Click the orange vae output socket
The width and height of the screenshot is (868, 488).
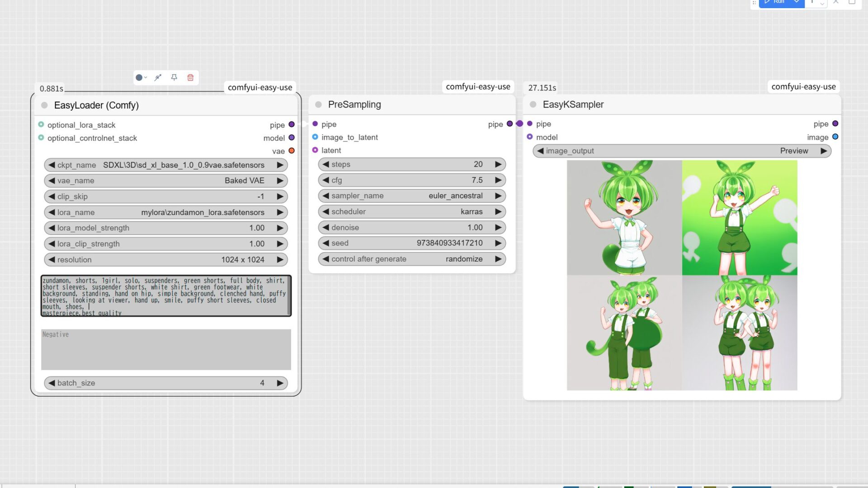292,151
